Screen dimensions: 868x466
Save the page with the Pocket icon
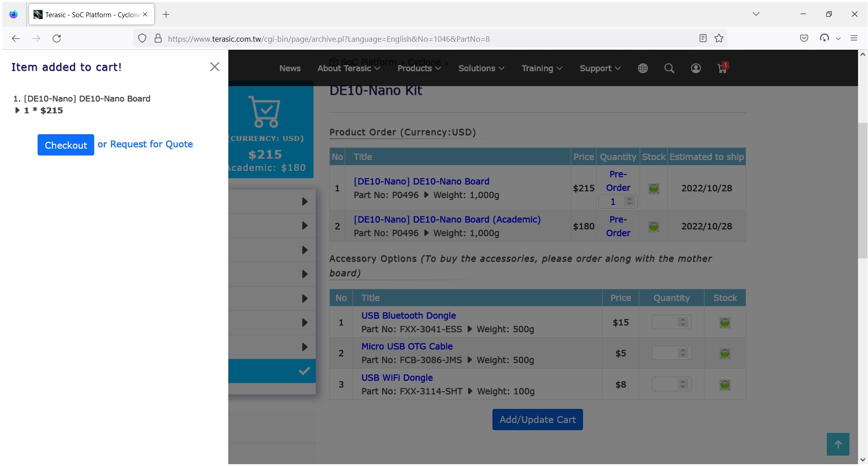[805, 38]
